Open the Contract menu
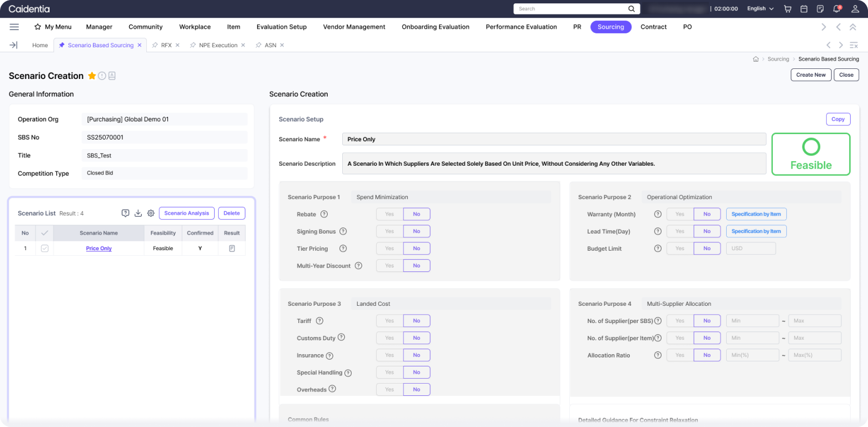The height and width of the screenshot is (427, 868). pyautogui.click(x=653, y=27)
